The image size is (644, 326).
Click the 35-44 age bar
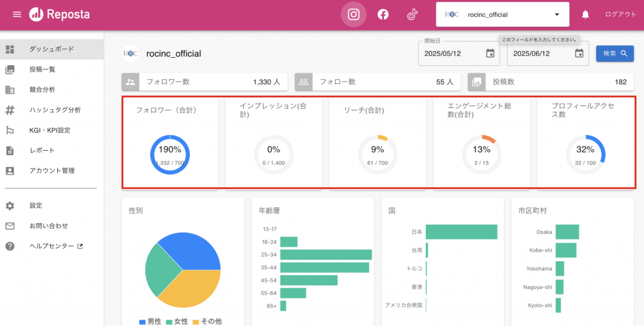pyautogui.click(x=325, y=268)
